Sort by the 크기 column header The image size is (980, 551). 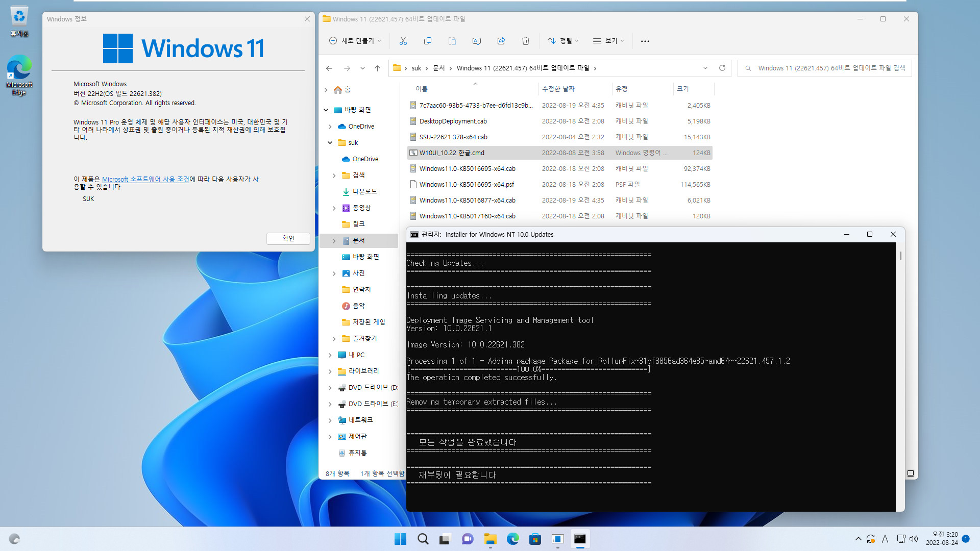click(x=683, y=89)
